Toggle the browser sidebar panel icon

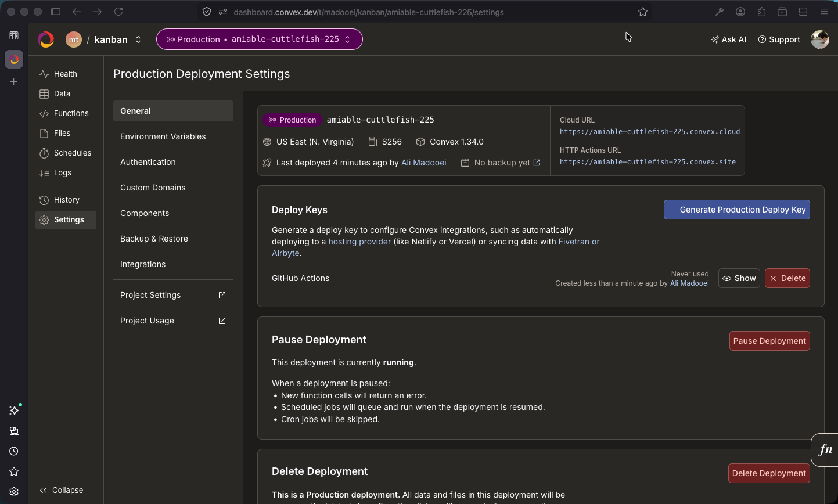(56, 12)
